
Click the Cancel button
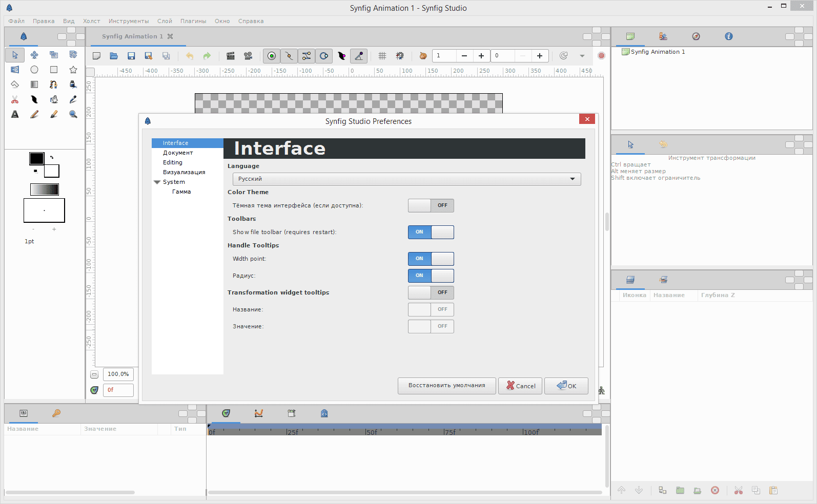(521, 386)
